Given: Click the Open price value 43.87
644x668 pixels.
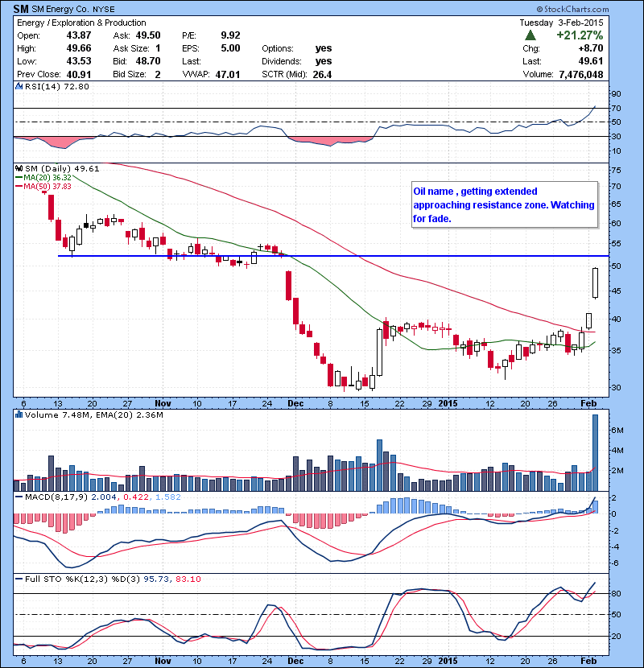Looking at the screenshot, I should (x=79, y=35).
